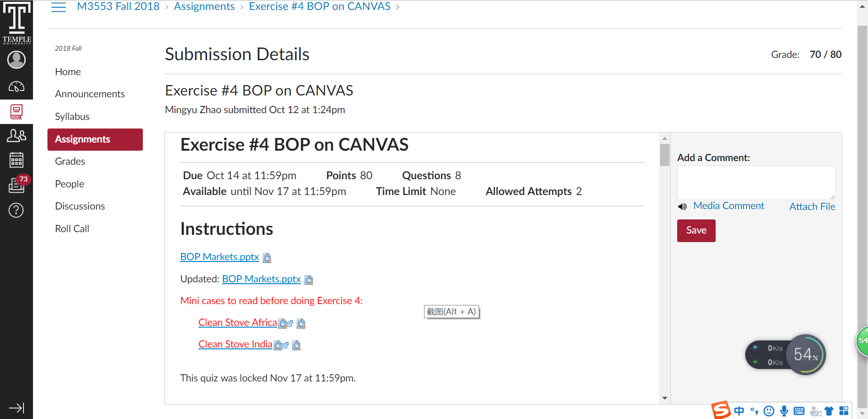Click the Attach File link

click(812, 206)
